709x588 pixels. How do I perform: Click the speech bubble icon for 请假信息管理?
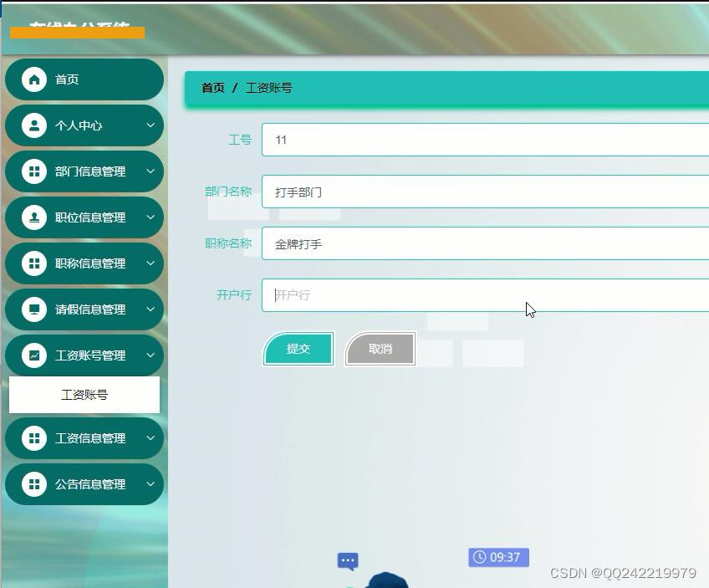pos(33,309)
